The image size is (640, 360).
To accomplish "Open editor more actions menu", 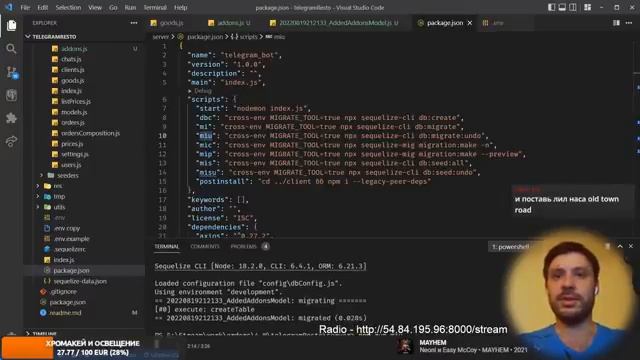I will [629, 23].
